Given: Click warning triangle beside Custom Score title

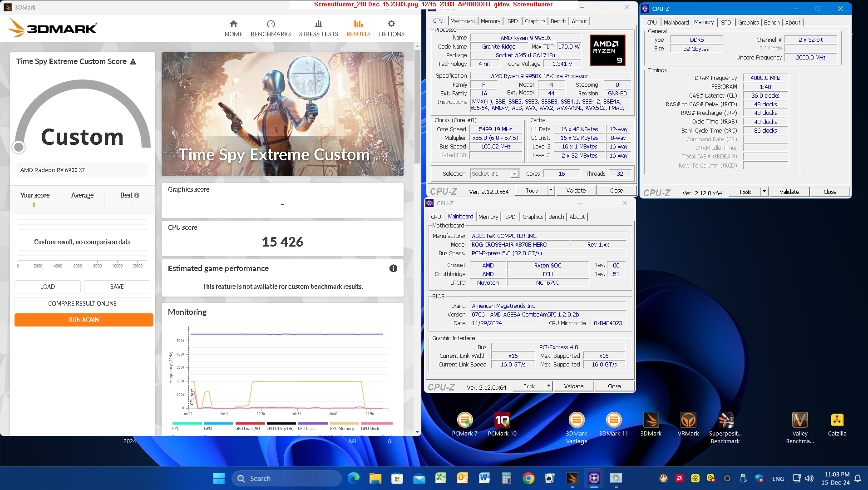Looking at the screenshot, I should coord(133,62).
